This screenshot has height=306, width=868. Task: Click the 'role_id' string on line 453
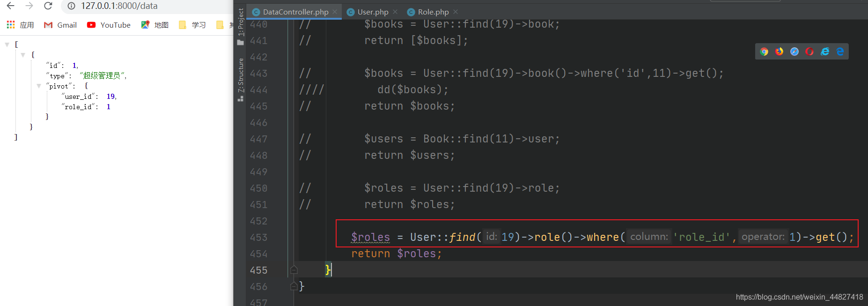[701, 237]
